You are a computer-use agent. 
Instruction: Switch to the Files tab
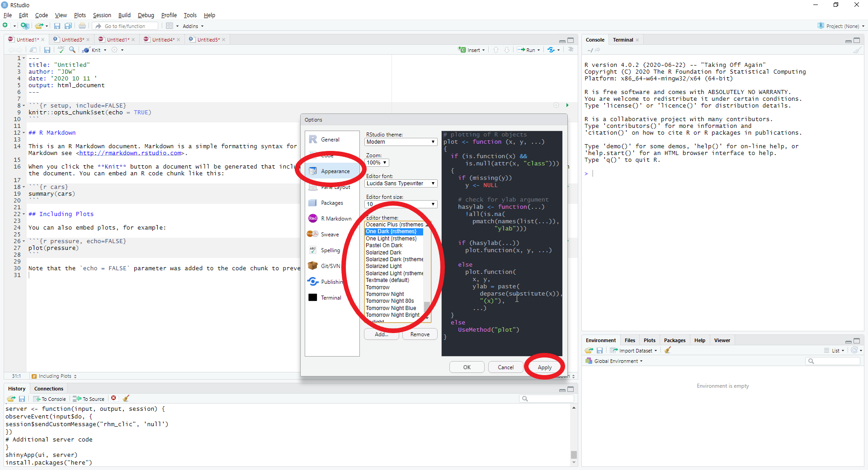click(x=630, y=340)
